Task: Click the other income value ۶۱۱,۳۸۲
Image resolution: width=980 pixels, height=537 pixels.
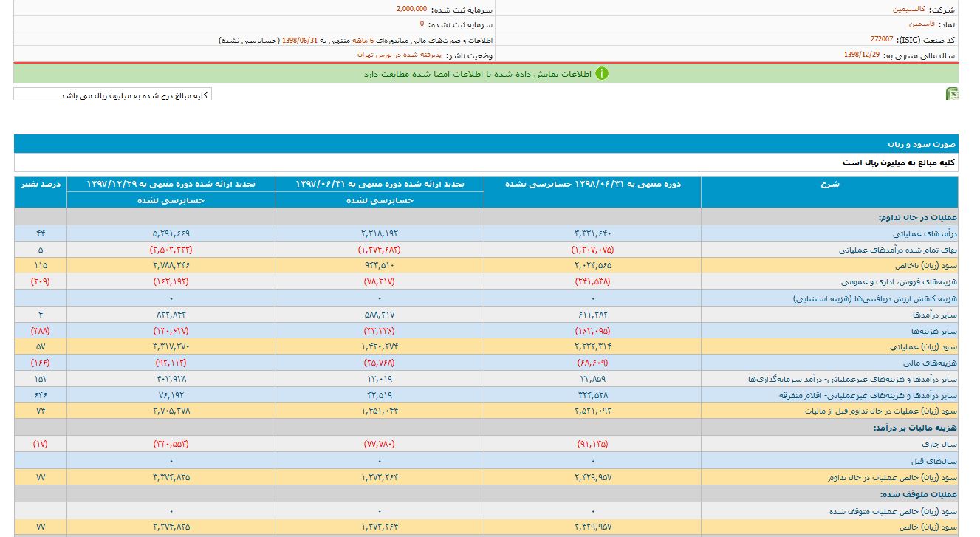Action: click(x=593, y=315)
